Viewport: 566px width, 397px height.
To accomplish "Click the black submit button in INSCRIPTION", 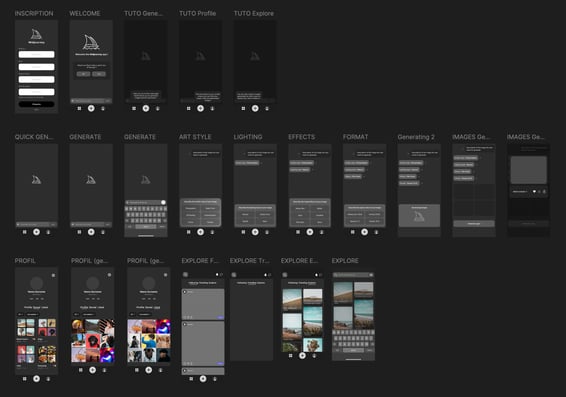I will point(36,104).
